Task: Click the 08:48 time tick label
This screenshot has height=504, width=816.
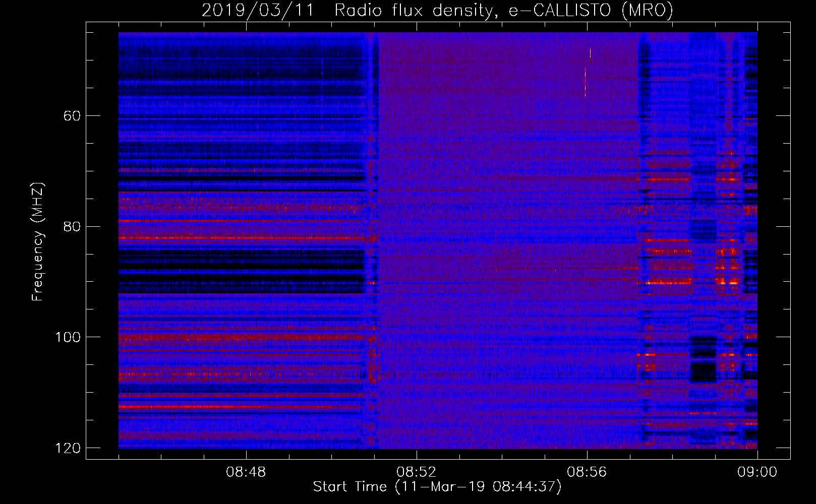Action: pyautogui.click(x=246, y=472)
